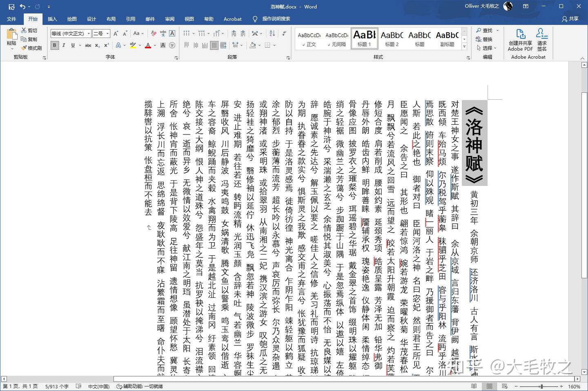Viewport: 588px width, 391px height.
Task: Open change case (Aa) dropdown
Action: [x=138, y=34]
